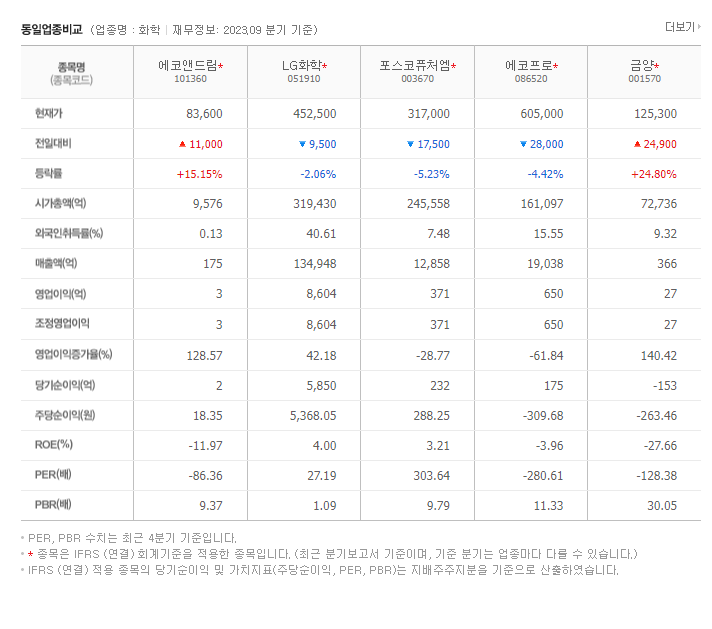Viewport: 712px width, 629px height.
Task: Select the 당기순이익(억) row label
Action: coord(65,385)
